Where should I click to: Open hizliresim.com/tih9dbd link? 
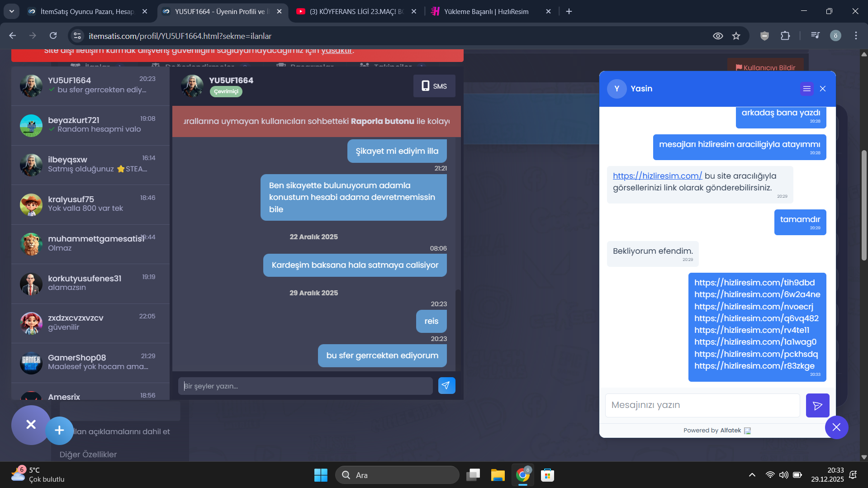(x=754, y=283)
